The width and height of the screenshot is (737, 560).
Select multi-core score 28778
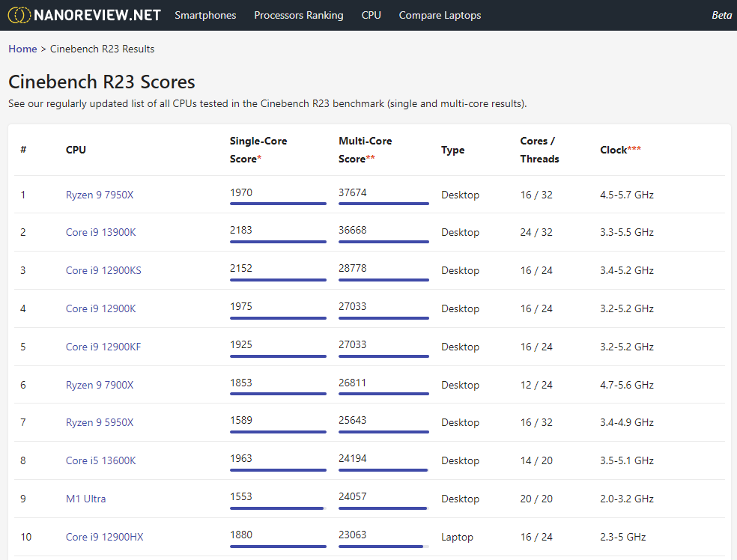pos(353,268)
